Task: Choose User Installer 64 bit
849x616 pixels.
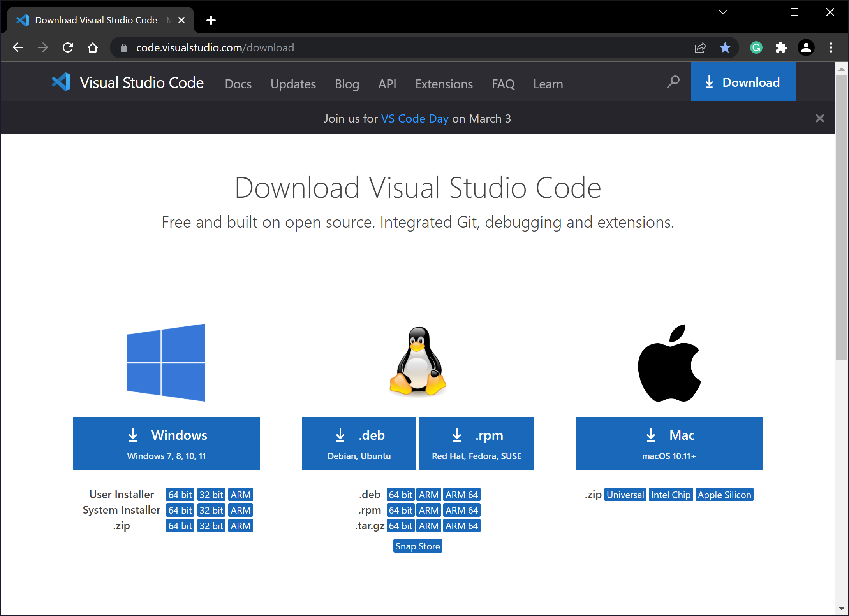Action: click(x=180, y=495)
